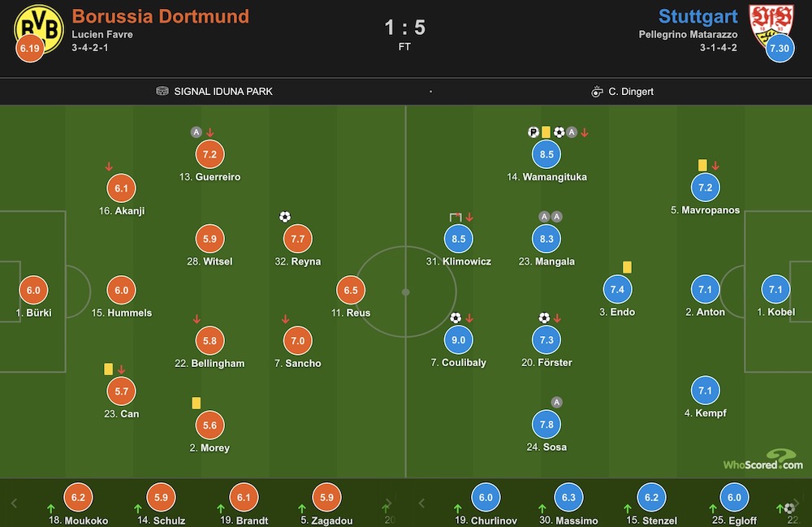Click the Stuttgart club crest
This screenshot has height=527, width=812.
(771, 24)
